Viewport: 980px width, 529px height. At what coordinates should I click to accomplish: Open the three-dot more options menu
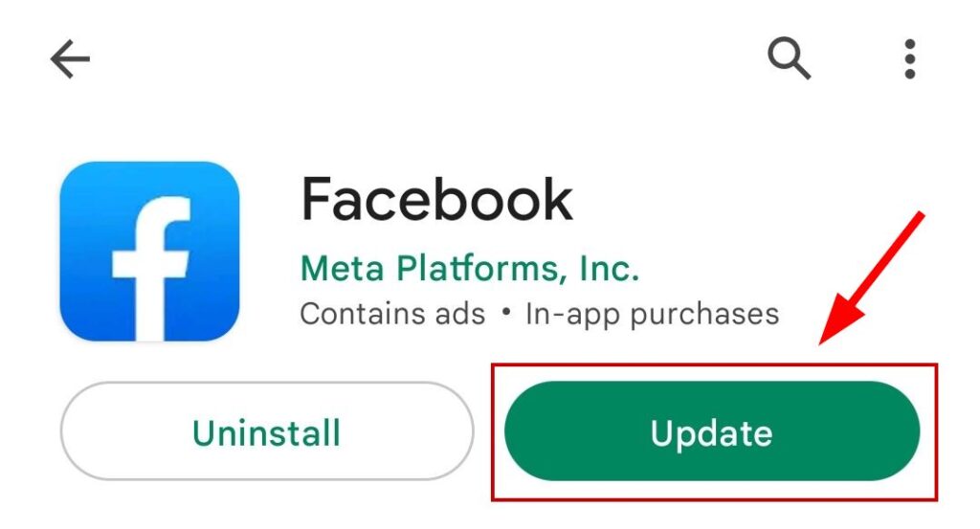(x=910, y=59)
